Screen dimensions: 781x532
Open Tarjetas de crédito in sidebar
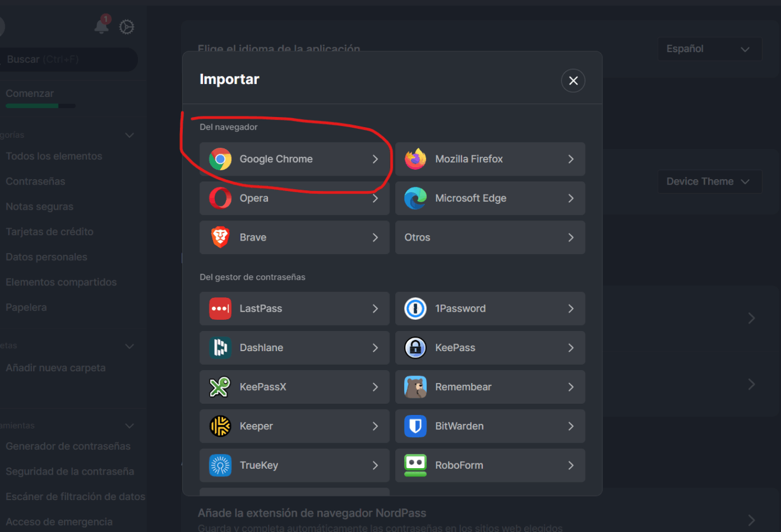point(50,232)
